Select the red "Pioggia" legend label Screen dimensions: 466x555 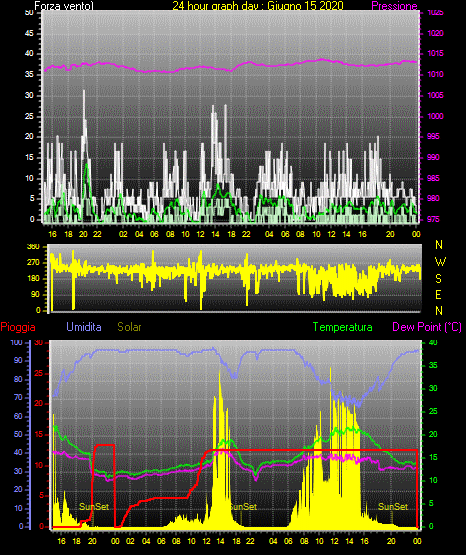click(x=18, y=327)
